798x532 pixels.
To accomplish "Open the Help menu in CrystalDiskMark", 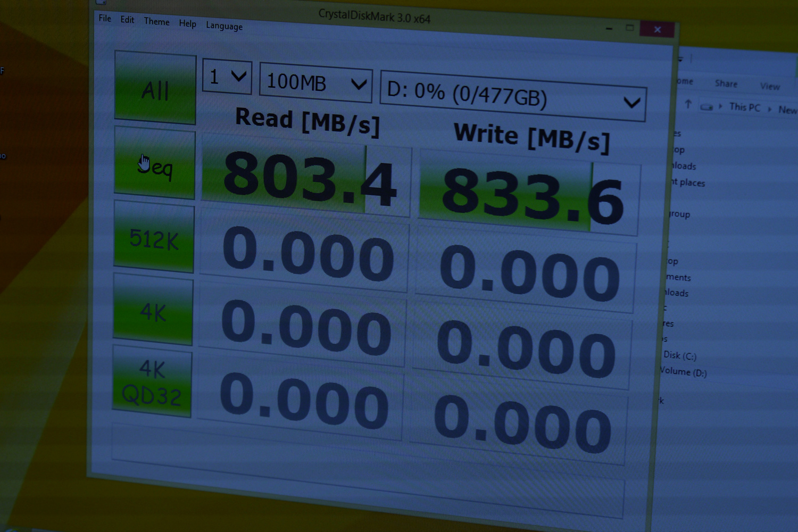I will pos(187,23).
